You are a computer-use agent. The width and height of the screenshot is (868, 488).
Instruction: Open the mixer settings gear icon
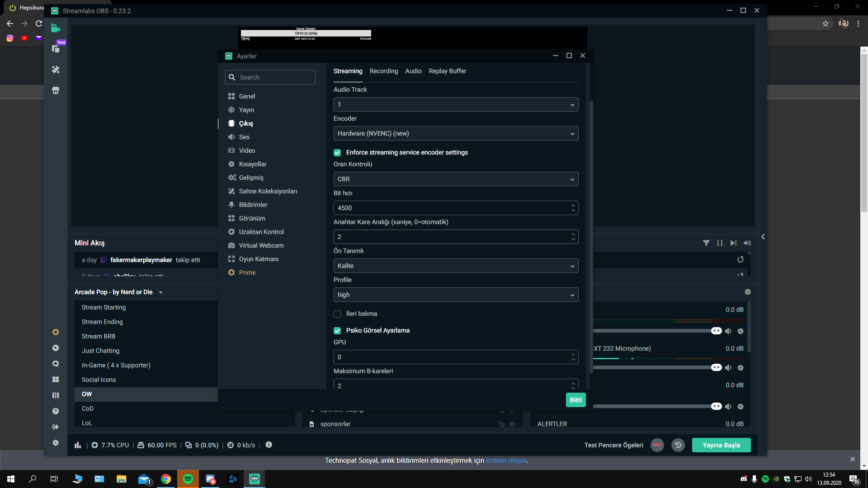coord(748,292)
